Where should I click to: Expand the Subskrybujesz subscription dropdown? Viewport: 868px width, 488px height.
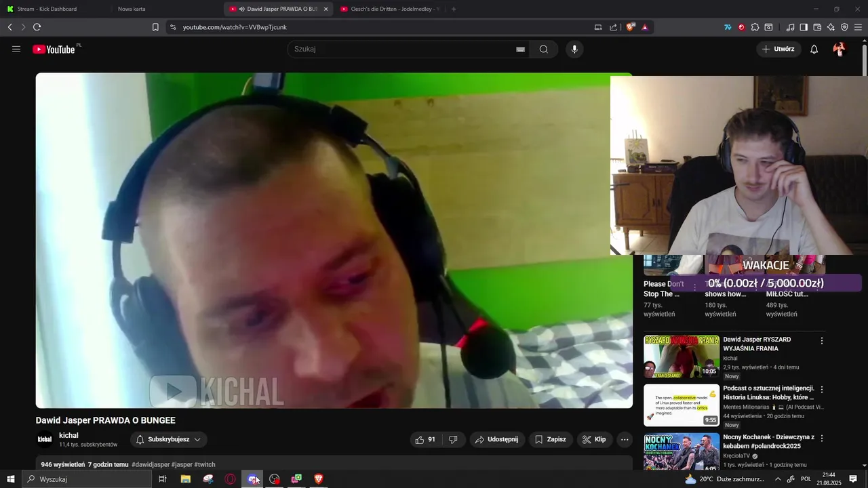pyautogui.click(x=169, y=440)
